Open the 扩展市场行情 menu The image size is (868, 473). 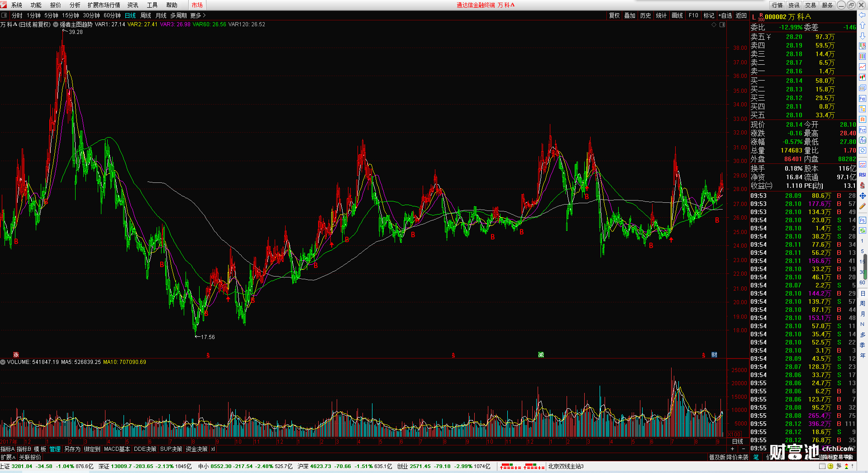104,5
